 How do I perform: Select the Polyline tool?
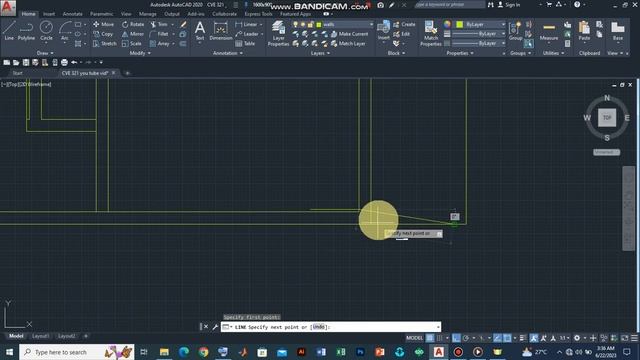(x=27, y=31)
